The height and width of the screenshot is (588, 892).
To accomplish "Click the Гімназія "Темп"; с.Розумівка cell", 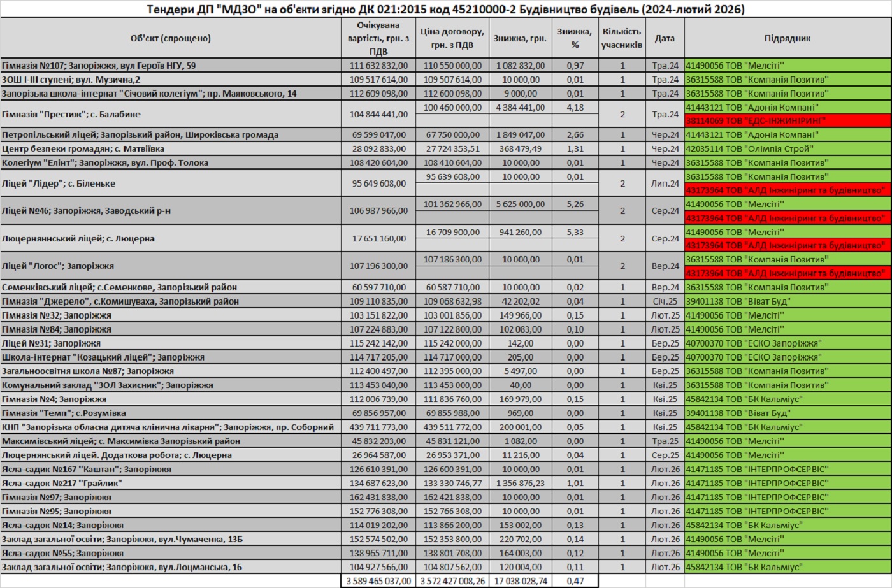I will (x=170, y=413).
